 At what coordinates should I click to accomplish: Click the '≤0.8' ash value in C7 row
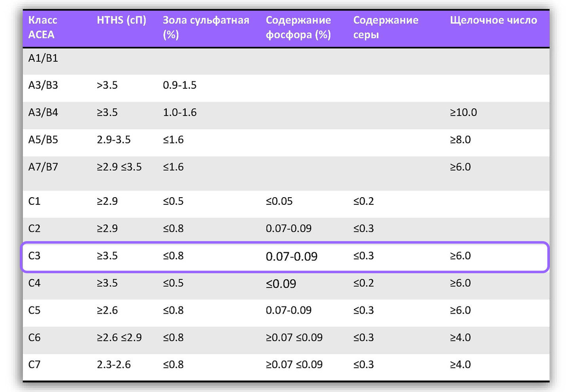point(173,364)
